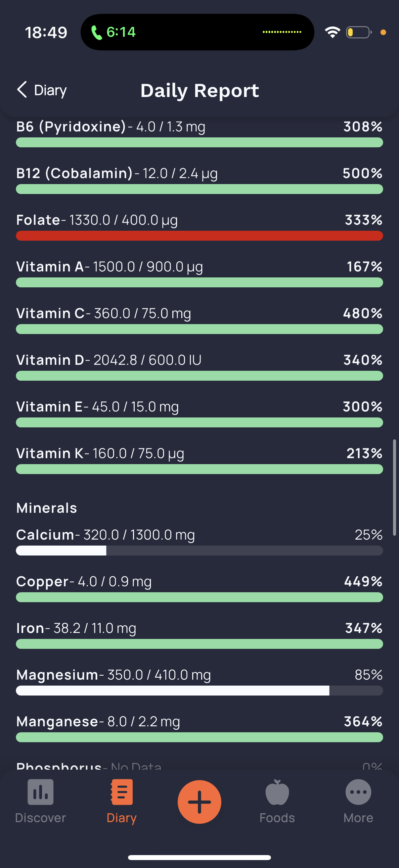This screenshot has height=868, width=399.
Task: Open the Discover bar-chart icon
Action: (x=40, y=792)
